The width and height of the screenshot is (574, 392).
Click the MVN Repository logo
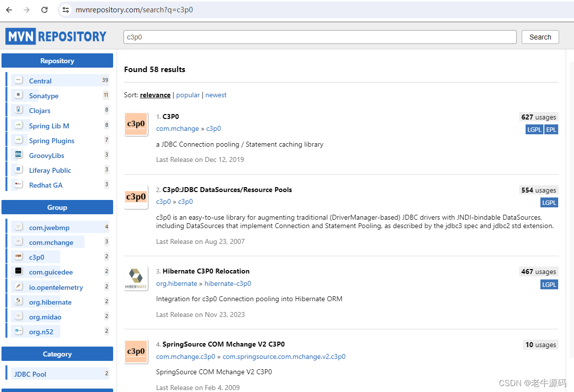(56, 36)
